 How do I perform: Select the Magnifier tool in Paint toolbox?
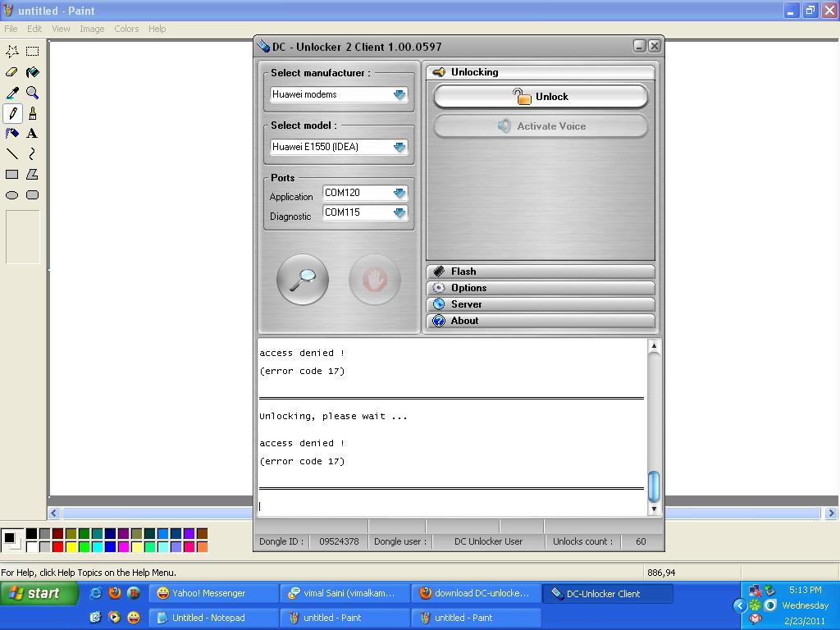(32, 93)
